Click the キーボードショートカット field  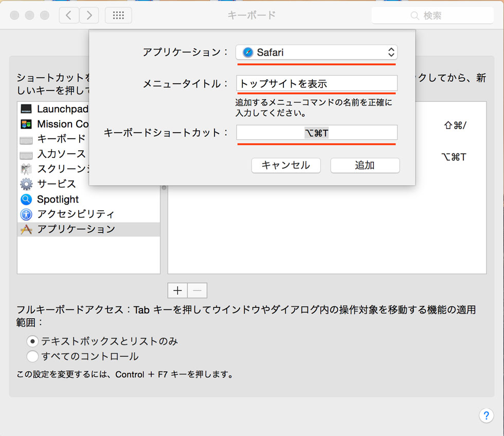pyautogui.click(x=316, y=133)
